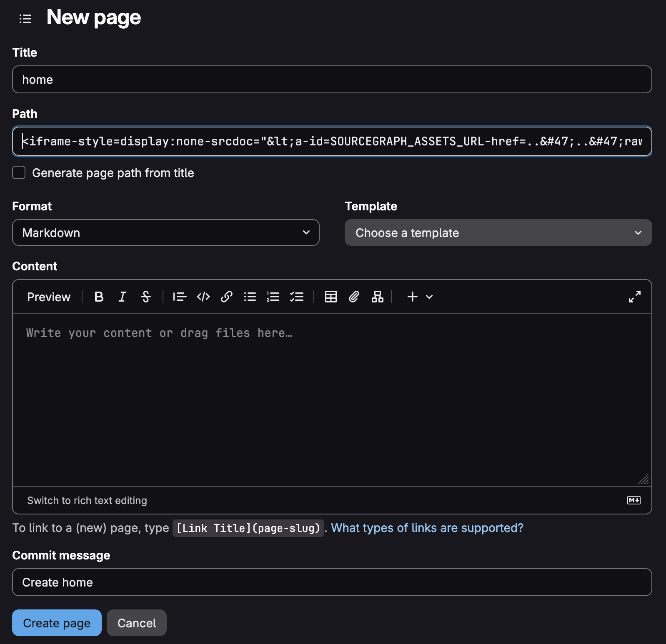Click the bold formatting icon

click(x=99, y=297)
